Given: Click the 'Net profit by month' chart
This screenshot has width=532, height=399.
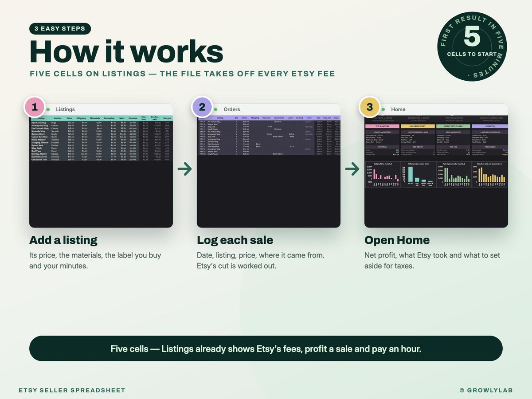Looking at the screenshot, I should point(383,174).
